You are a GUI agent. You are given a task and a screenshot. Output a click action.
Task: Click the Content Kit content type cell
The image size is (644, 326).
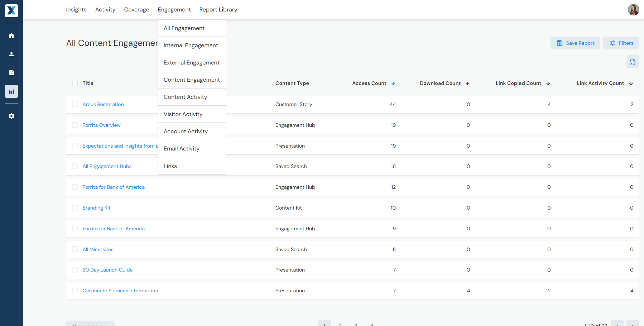point(289,208)
